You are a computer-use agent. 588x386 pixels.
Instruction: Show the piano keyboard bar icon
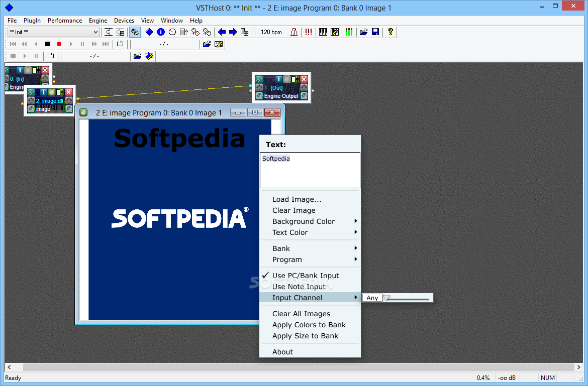tap(323, 32)
